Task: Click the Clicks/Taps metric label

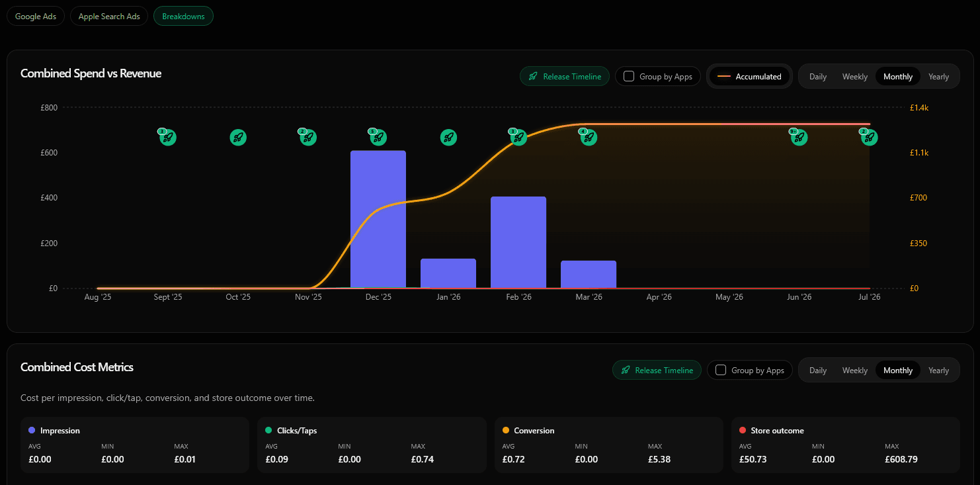Action: click(x=296, y=431)
